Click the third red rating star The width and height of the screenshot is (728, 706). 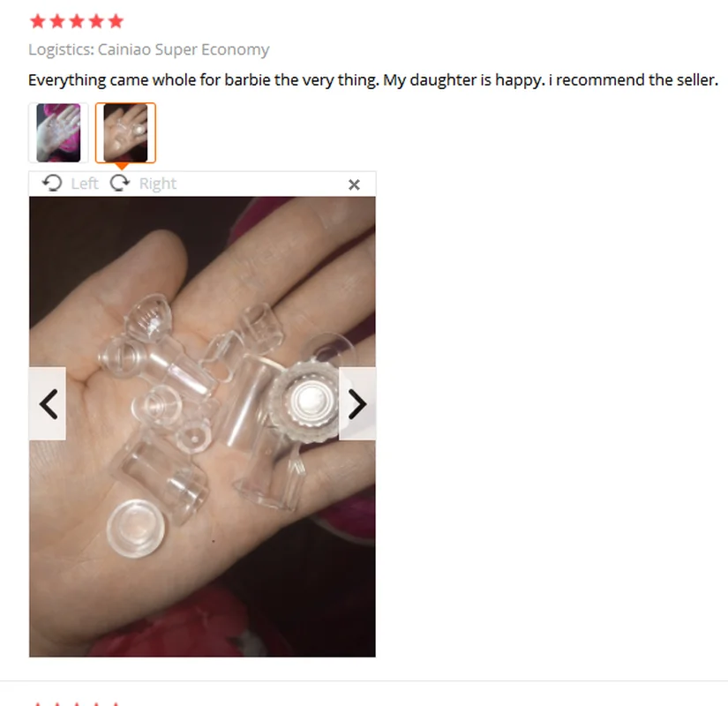(77, 21)
